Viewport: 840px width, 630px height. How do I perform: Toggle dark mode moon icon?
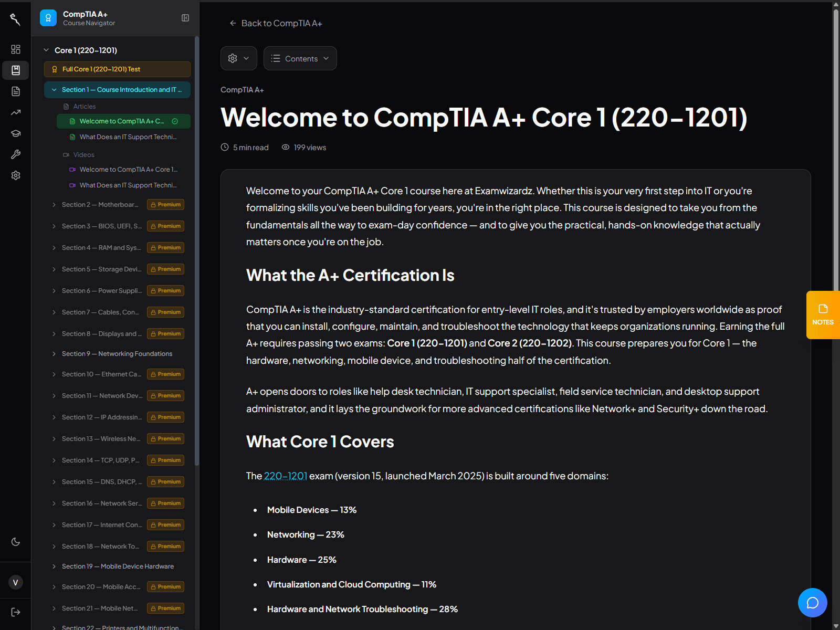[x=16, y=542]
